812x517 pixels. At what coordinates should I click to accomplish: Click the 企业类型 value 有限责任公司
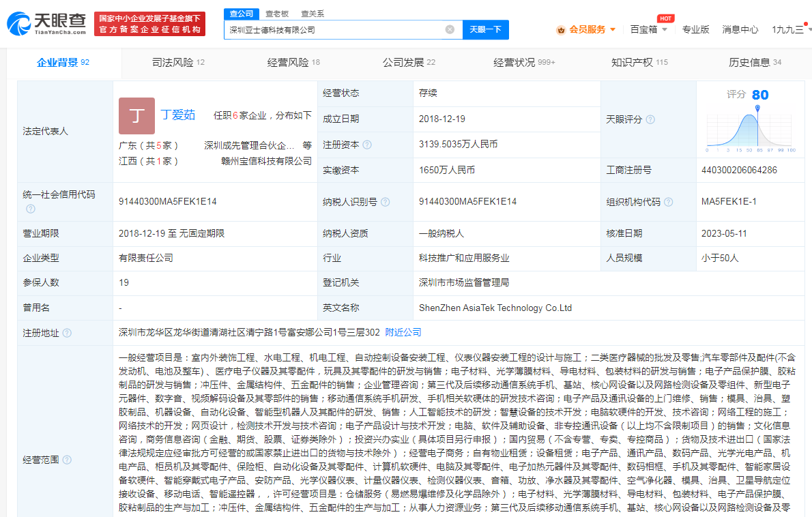(x=145, y=258)
